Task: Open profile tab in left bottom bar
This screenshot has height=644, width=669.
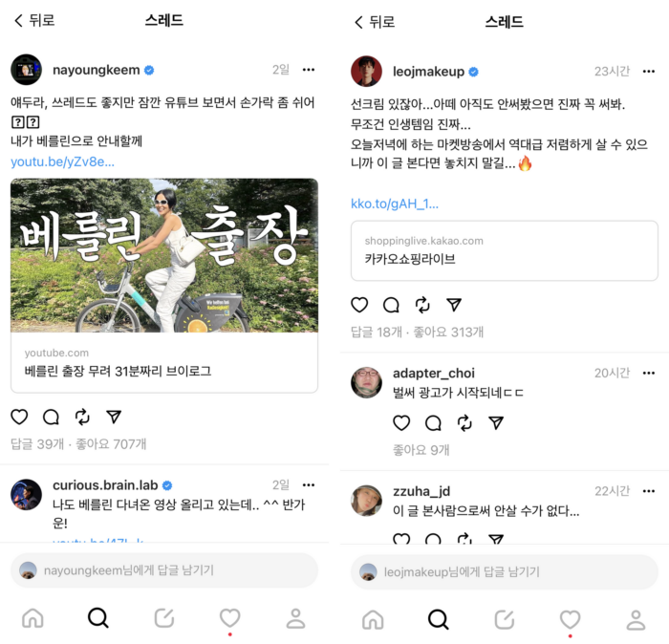Action: [295, 617]
